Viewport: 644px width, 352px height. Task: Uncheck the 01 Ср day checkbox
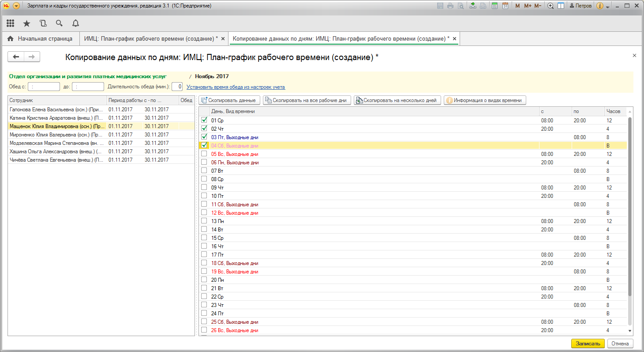point(204,120)
